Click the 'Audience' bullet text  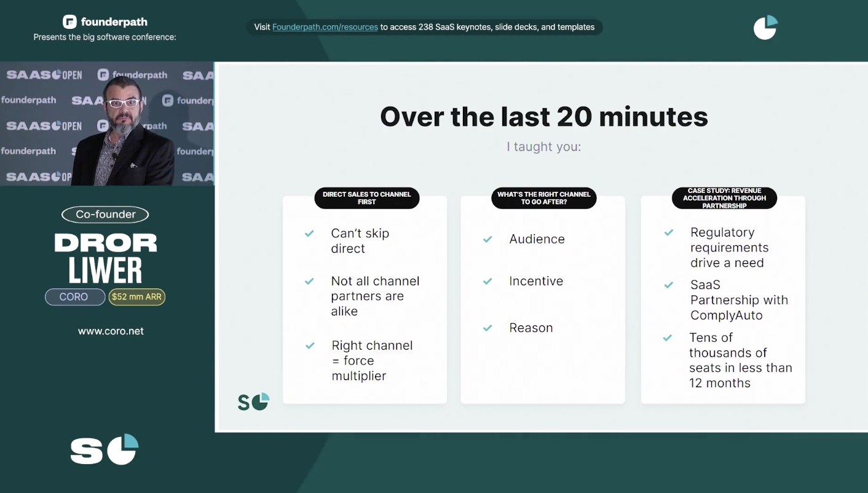tap(537, 239)
